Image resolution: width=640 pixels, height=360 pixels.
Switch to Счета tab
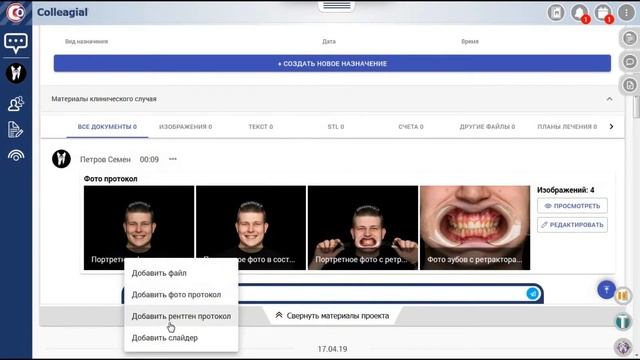coord(411,127)
